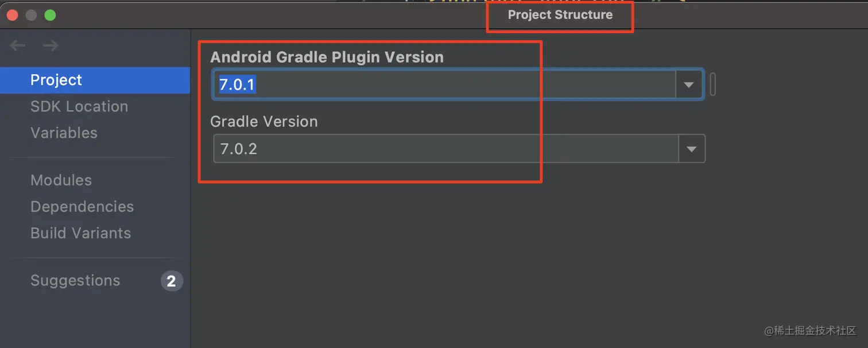Viewport: 868px width, 348px height.
Task: Minimize the Project Structure window
Action: point(31,16)
